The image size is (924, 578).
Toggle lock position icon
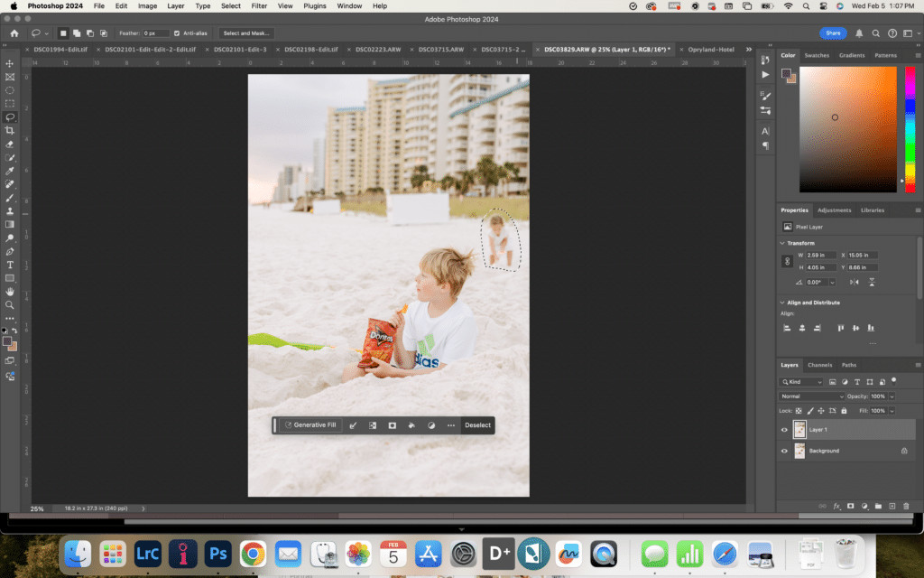pyautogui.click(x=821, y=411)
